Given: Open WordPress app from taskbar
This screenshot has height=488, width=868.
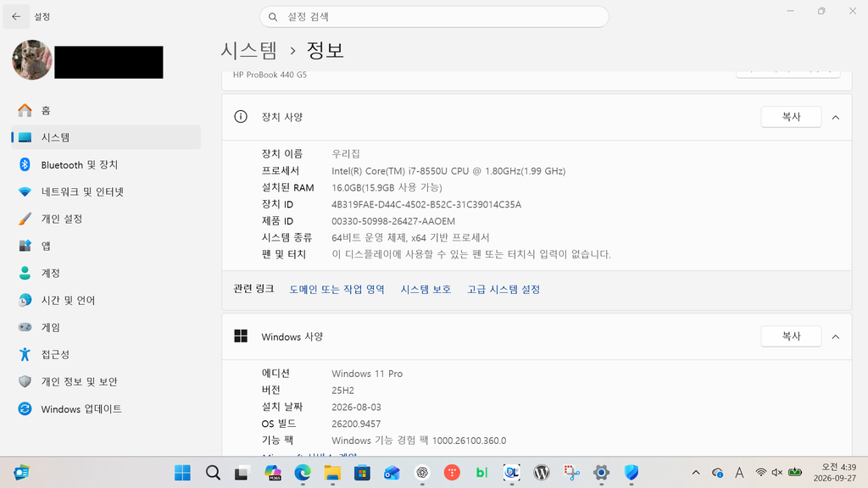Looking at the screenshot, I should pos(542,473).
